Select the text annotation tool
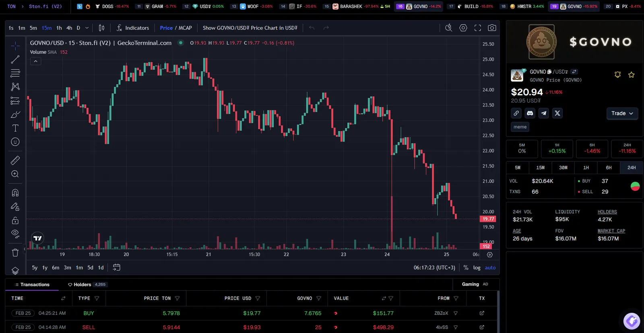Screen dimensions: 644x333 (x=15, y=128)
